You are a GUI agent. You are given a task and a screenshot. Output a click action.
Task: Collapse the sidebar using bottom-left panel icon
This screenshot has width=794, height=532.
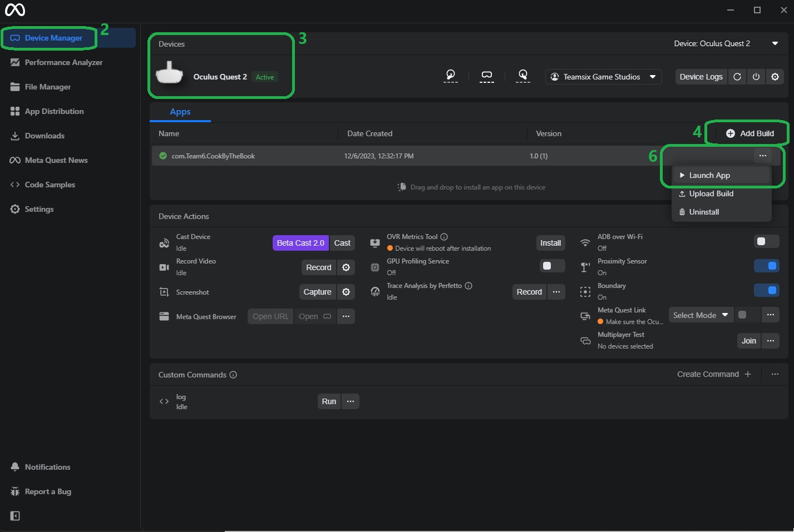(x=15, y=516)
